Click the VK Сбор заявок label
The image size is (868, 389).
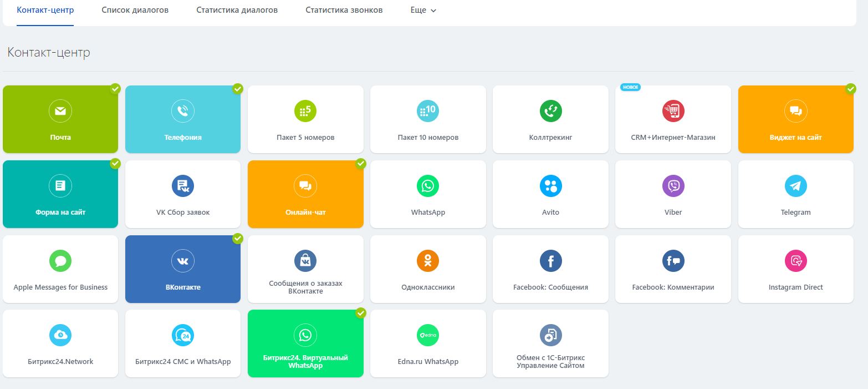coord(183,212)
